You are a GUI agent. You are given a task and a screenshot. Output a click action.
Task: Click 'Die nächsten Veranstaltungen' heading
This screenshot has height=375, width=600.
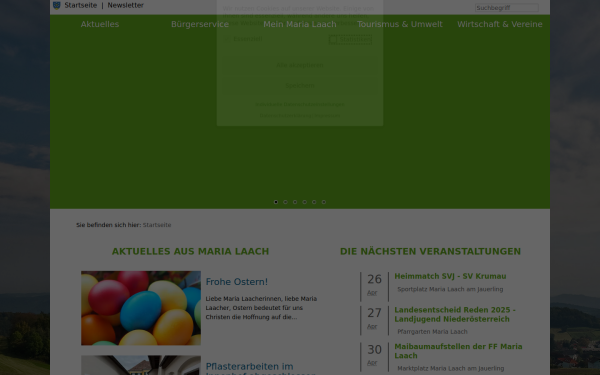point(430,251)
